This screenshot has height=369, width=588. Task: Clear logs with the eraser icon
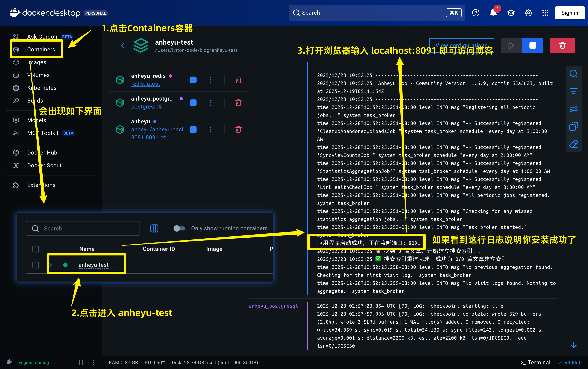573,144
